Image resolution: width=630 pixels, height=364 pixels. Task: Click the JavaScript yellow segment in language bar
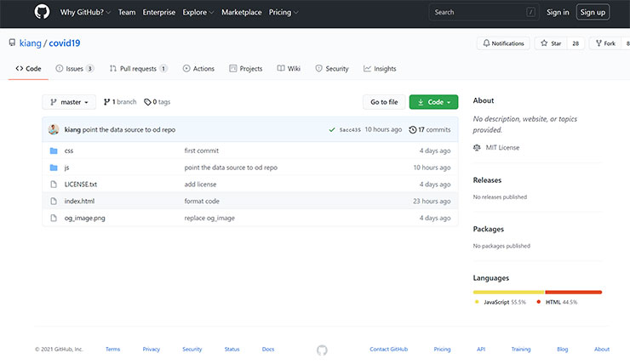tap(508, 292)
